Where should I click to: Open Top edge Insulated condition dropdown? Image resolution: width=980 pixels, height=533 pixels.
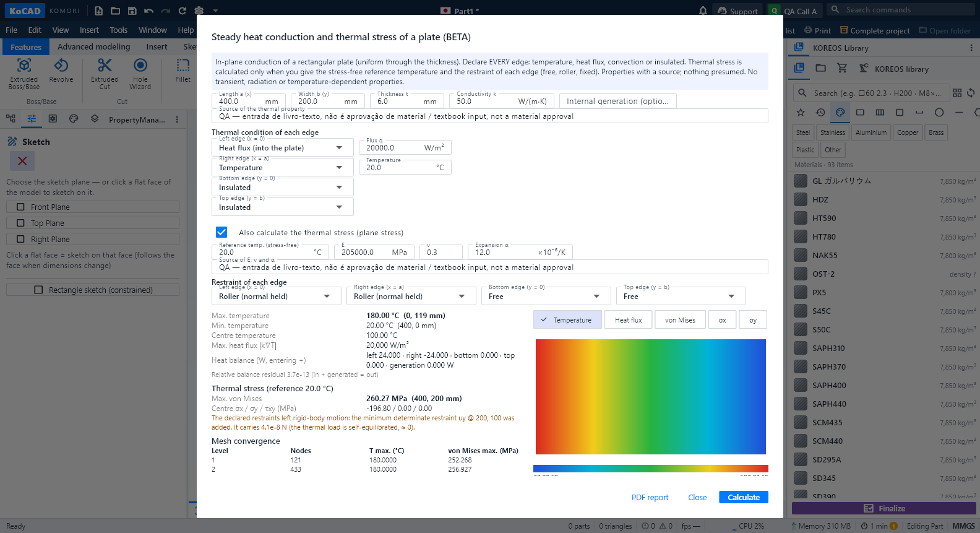coord(283,207)
